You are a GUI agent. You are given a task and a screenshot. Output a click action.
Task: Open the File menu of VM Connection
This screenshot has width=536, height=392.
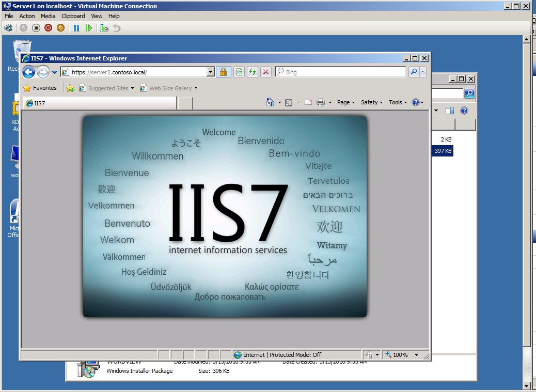(x=9, y=16)
